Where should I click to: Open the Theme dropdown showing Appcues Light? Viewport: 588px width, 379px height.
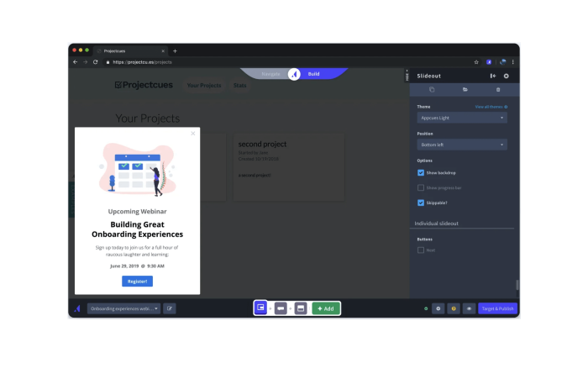click(x=462, y=118)
